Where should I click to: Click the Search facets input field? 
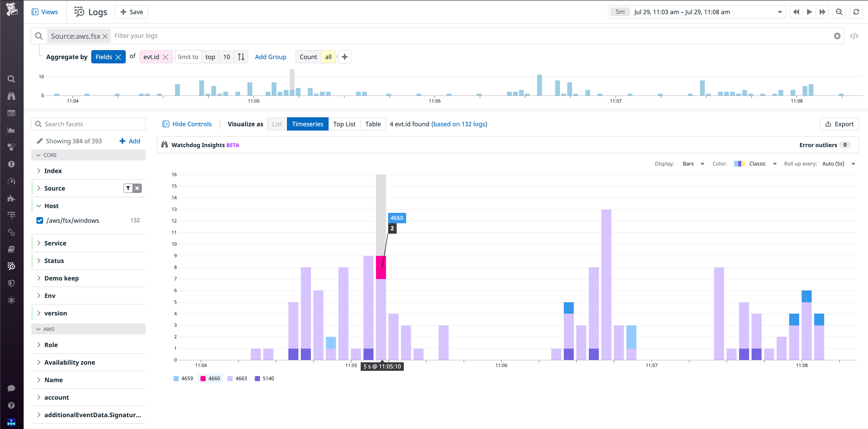click(88, 124)
